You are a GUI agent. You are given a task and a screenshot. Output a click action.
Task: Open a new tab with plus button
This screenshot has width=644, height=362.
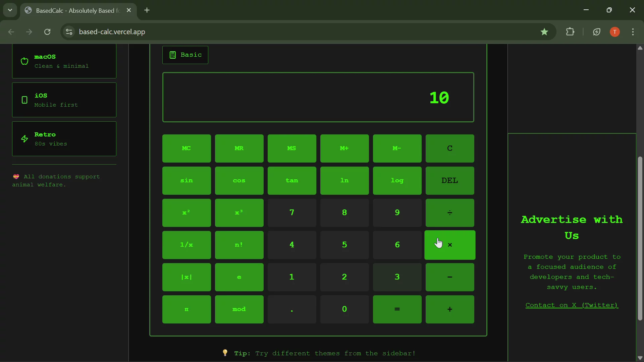147,10
